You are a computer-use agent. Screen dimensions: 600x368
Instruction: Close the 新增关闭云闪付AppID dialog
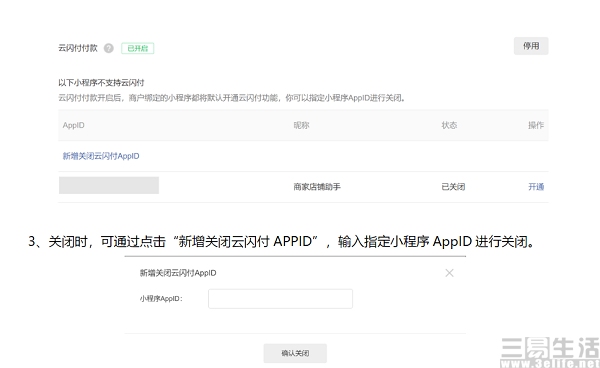click(x=449, y=273)
